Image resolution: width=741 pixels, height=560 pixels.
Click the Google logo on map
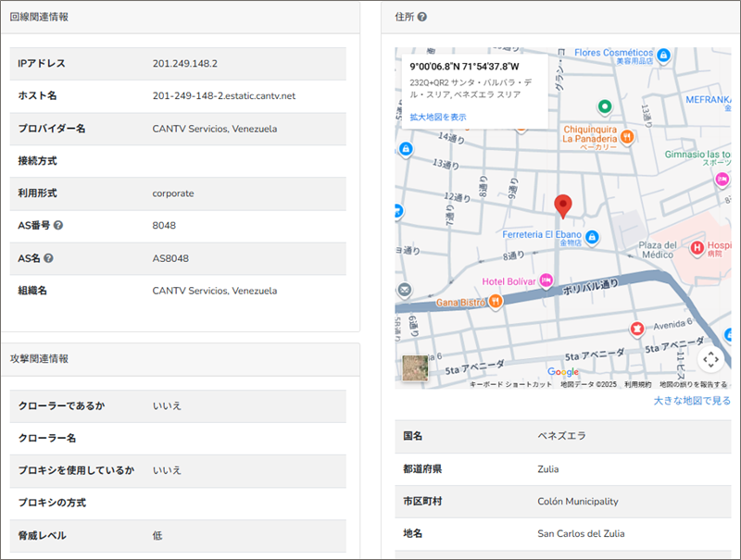[x=562, y=372]
